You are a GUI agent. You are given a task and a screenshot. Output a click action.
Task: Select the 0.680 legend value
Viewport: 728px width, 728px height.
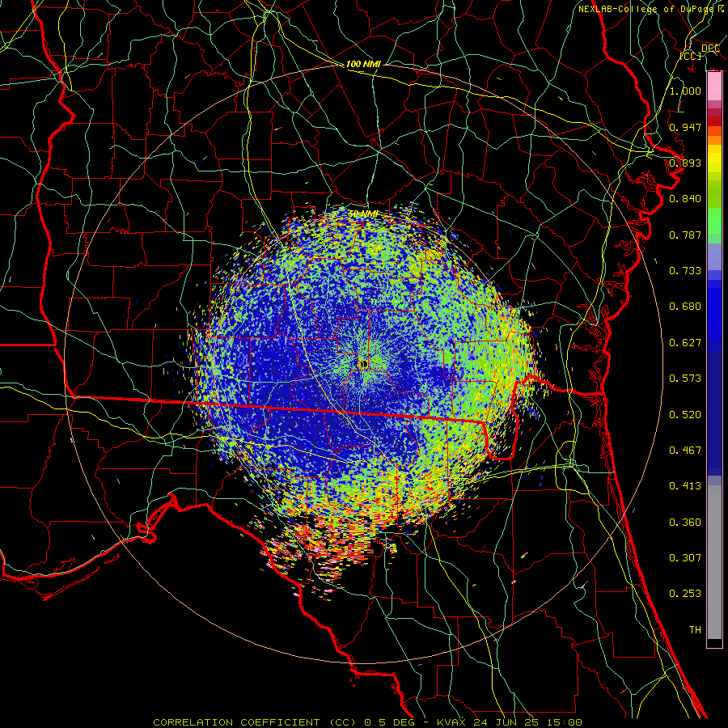coord(685,307)
